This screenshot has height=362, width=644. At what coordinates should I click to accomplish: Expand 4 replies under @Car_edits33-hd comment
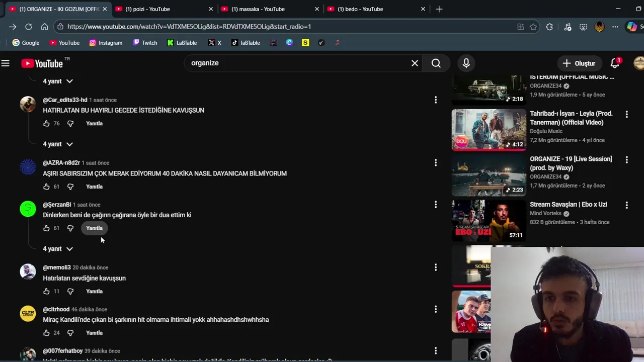click(x=58, y=144)
